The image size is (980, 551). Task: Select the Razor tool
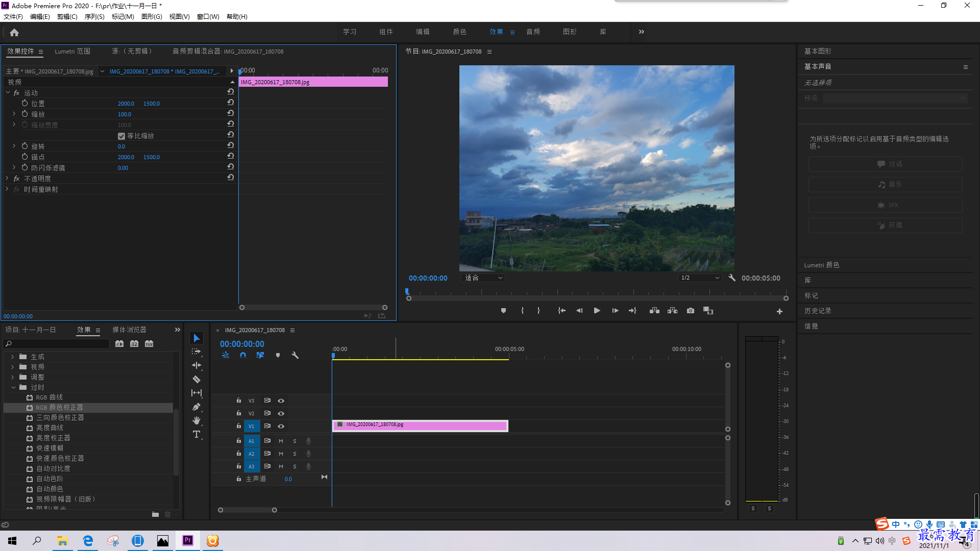coord(197,379)
